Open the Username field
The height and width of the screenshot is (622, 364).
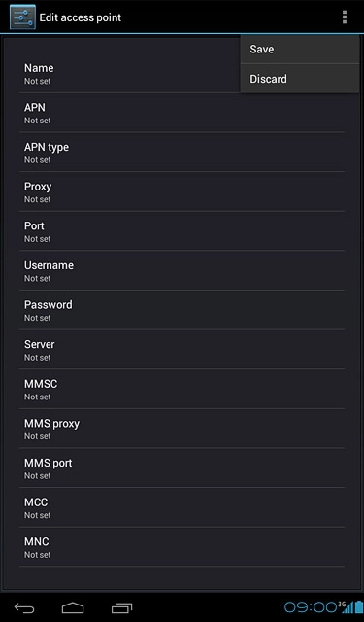click(182, 270)
